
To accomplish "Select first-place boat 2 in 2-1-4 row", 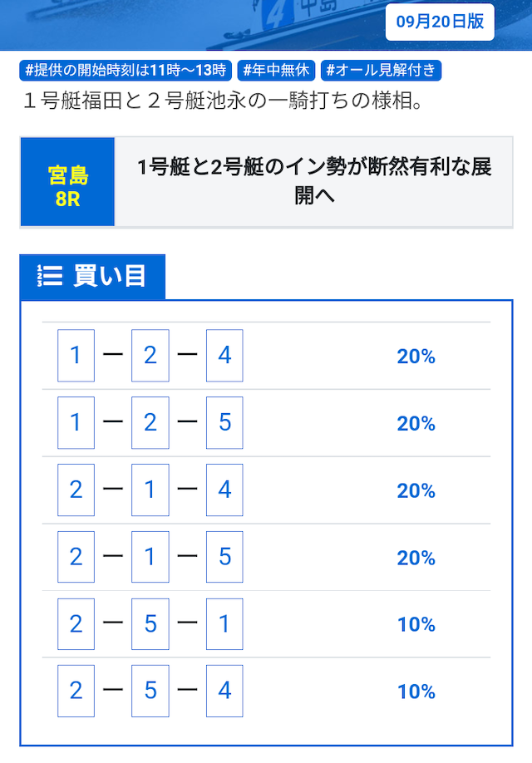I will click(76, 490).
